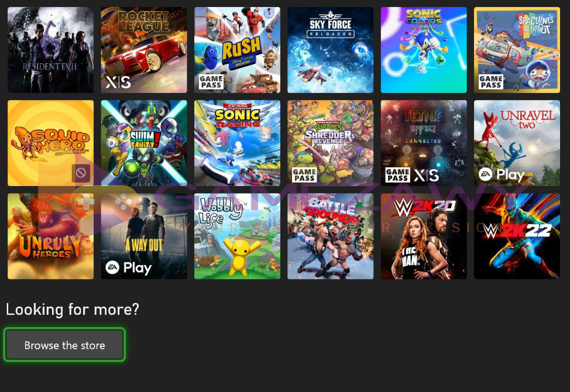The width and height of the screenshot is (570, 392).
Task: Select the Rocket League tile
Action: tap(144, 50)
